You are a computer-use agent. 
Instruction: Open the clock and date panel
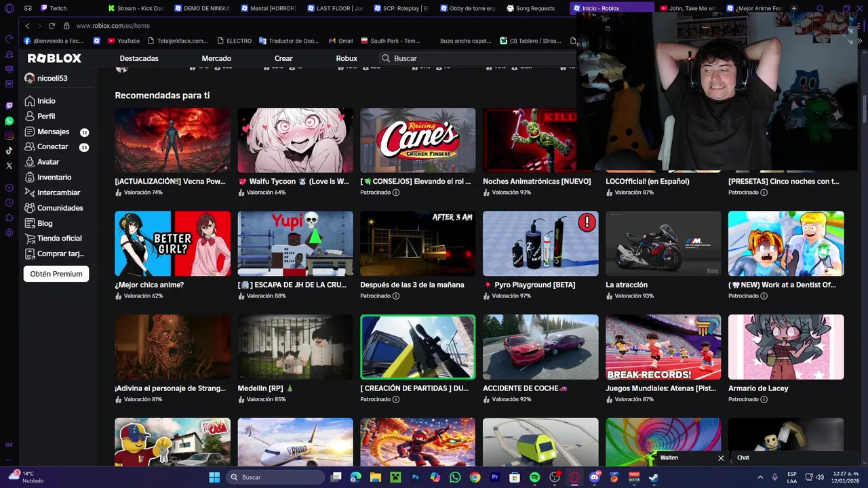[846, 477]
